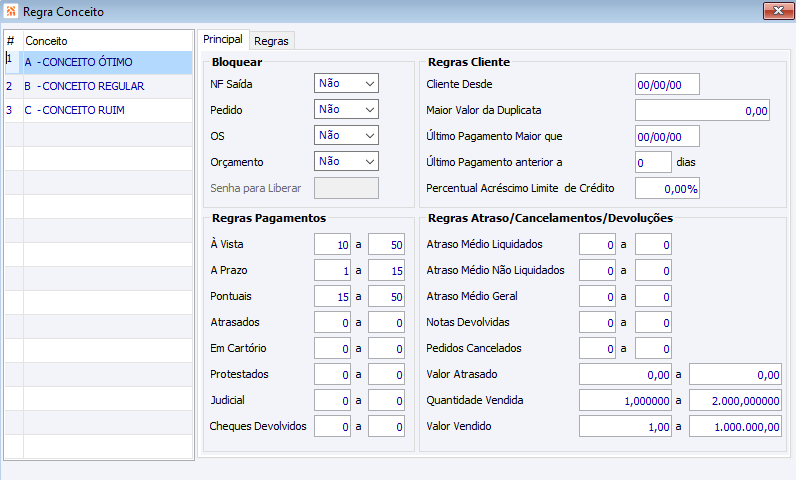Click the Percentual Acréscimo Limite de Crédito field
Image resolution: width=796 pixels, height=480 pixels.
[667, 188]
